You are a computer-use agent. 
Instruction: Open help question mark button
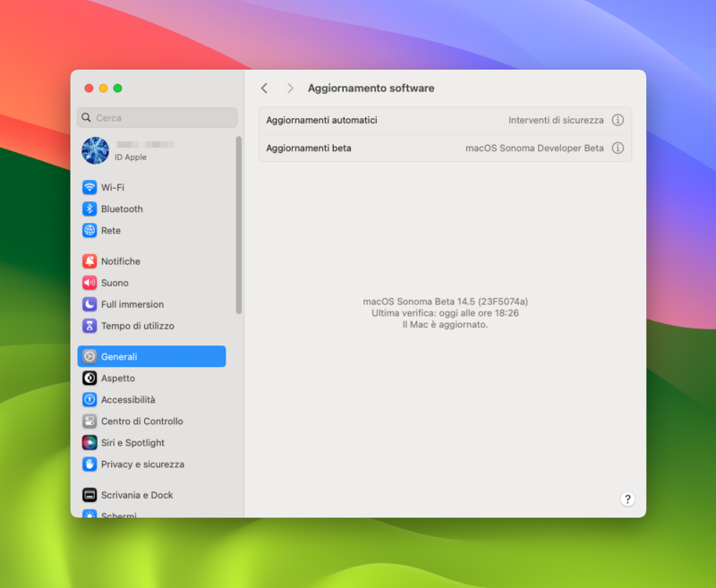click(627, 499)
